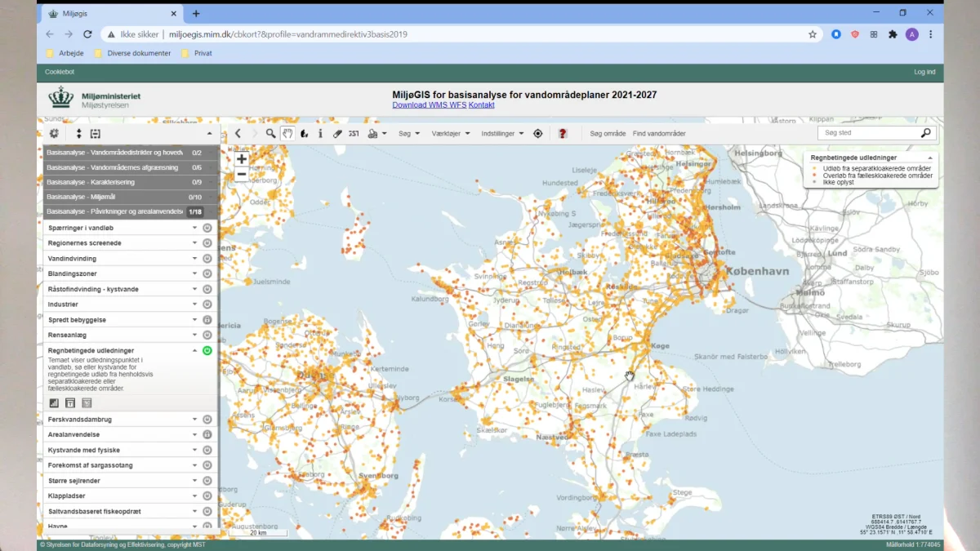This screenshot has height=551, width=980.
Task: Select the pan hand tool
Action: [287, 133]
